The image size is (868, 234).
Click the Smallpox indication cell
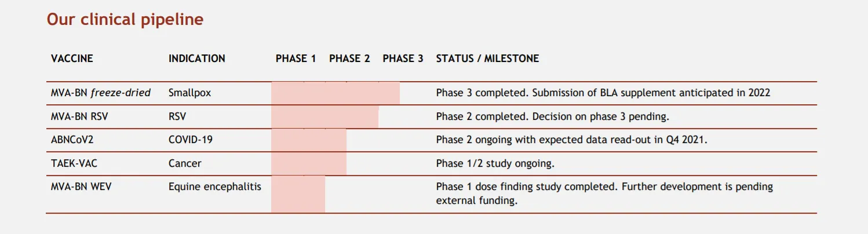click(x=189, y=93)
